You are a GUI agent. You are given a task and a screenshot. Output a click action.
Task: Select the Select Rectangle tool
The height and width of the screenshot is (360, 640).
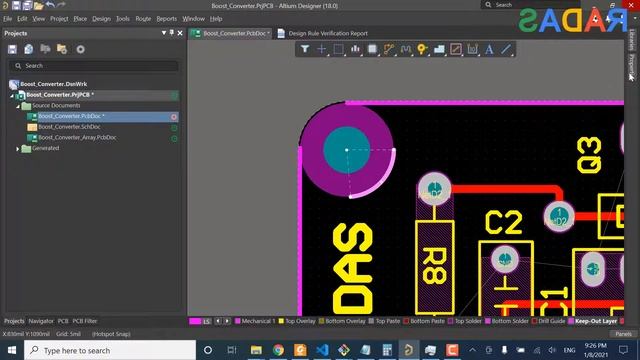click(338, 49)
